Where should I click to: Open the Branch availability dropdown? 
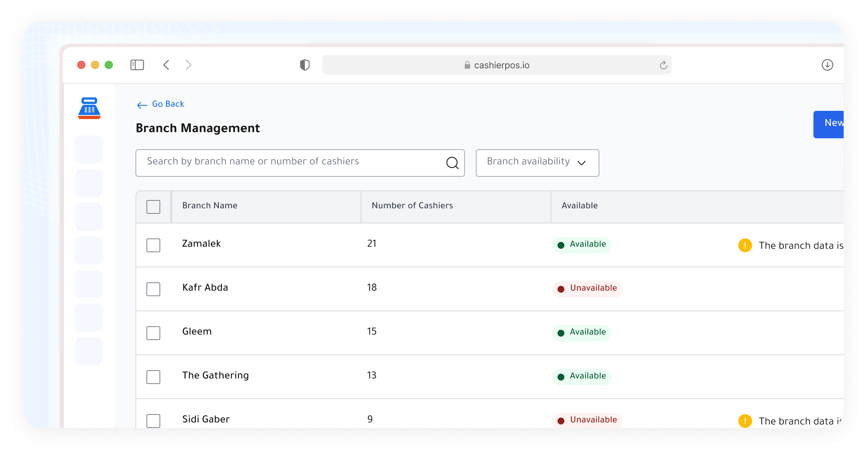[537, 163]
